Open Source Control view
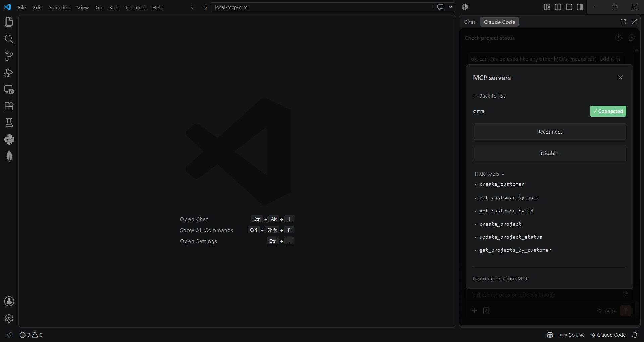 pos(9,56)
